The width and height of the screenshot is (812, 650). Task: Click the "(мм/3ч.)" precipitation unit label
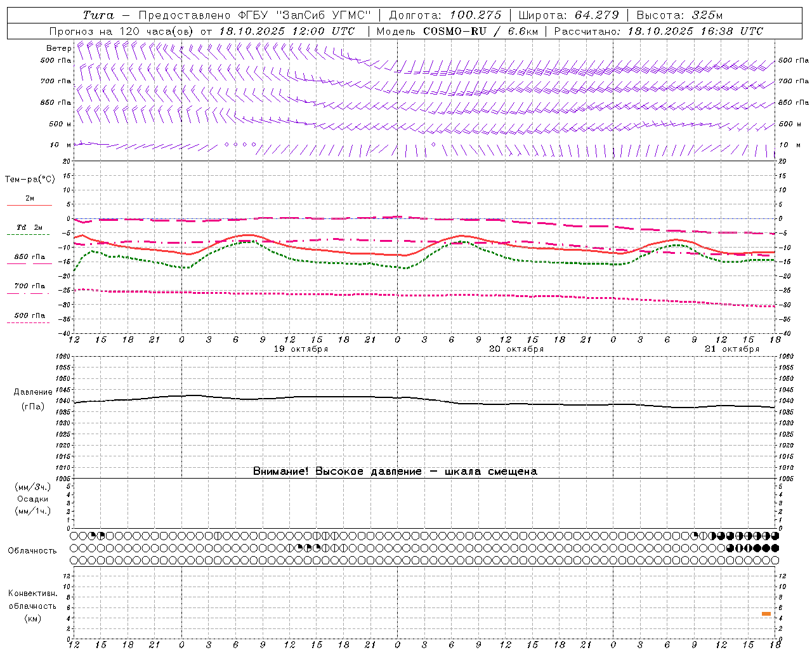(x=32, y=487)
